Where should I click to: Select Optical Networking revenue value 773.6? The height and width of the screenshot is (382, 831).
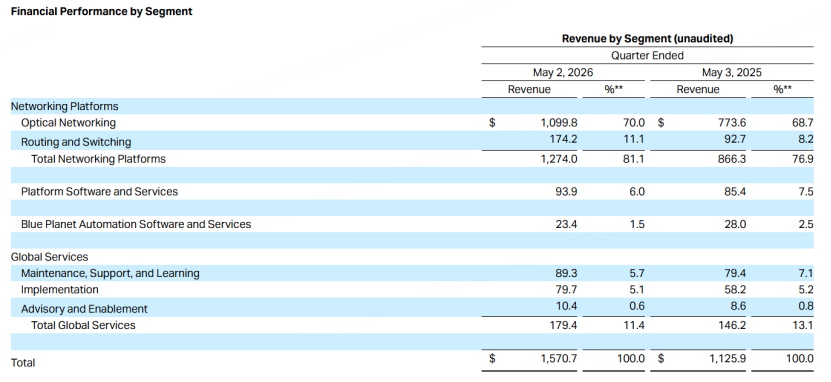[732, 123]
